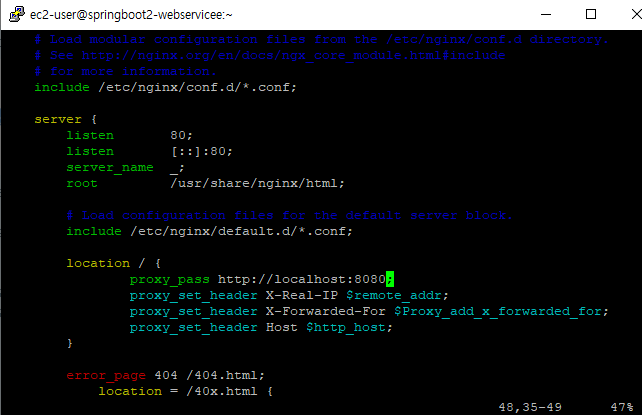Click the 'server_name _;' directive
642x415 pixels.
pos(125,167)
